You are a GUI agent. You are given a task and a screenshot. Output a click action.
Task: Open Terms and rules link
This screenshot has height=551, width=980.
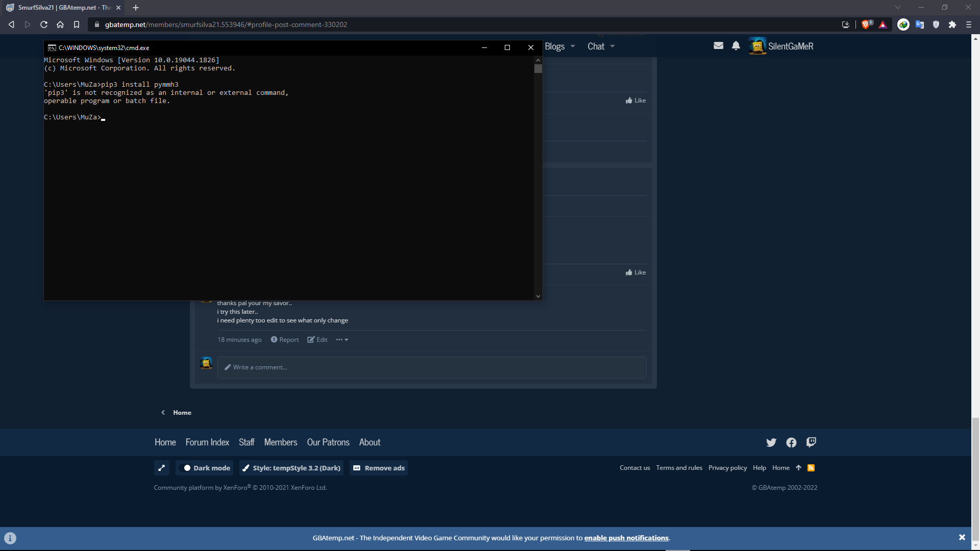[x=679, y=468]
